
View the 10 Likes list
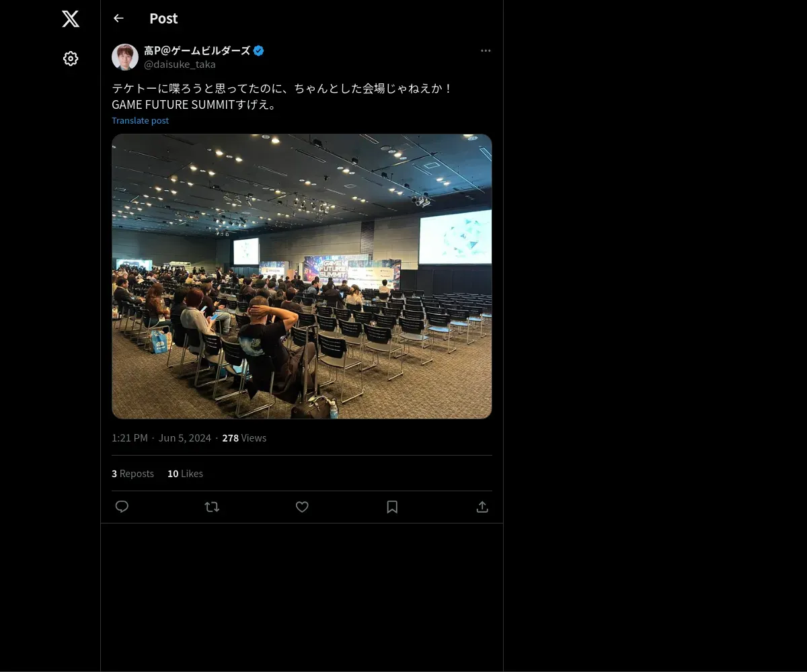pyautogui.click(x=185, y=473)
